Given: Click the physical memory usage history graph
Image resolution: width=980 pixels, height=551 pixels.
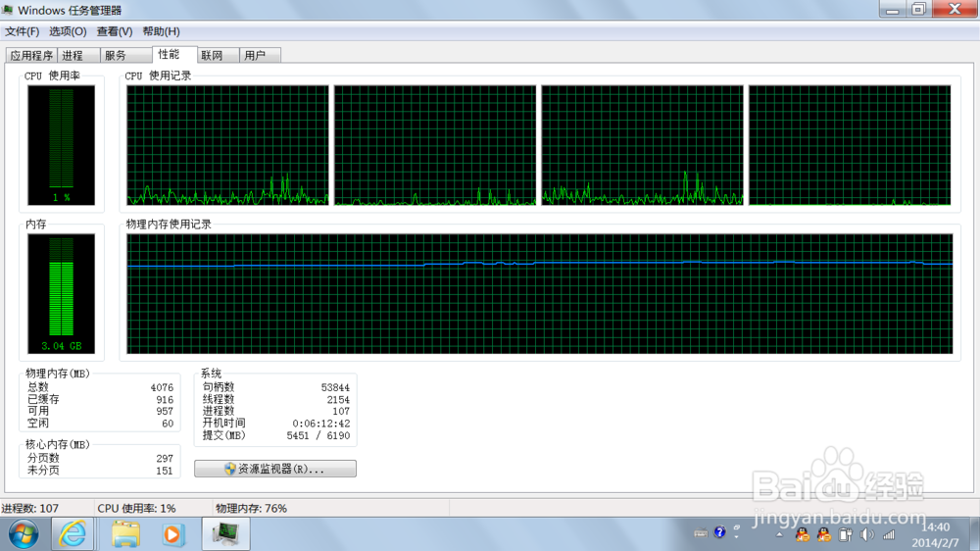Looking at the screenshot, I should pyautogui.click(x=540, y=294).
